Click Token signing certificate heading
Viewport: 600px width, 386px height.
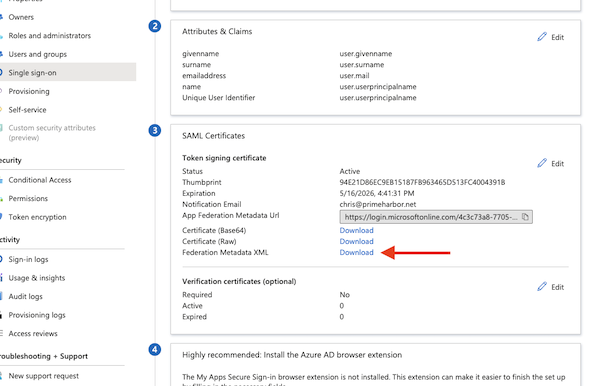click(x=224, y=158)
